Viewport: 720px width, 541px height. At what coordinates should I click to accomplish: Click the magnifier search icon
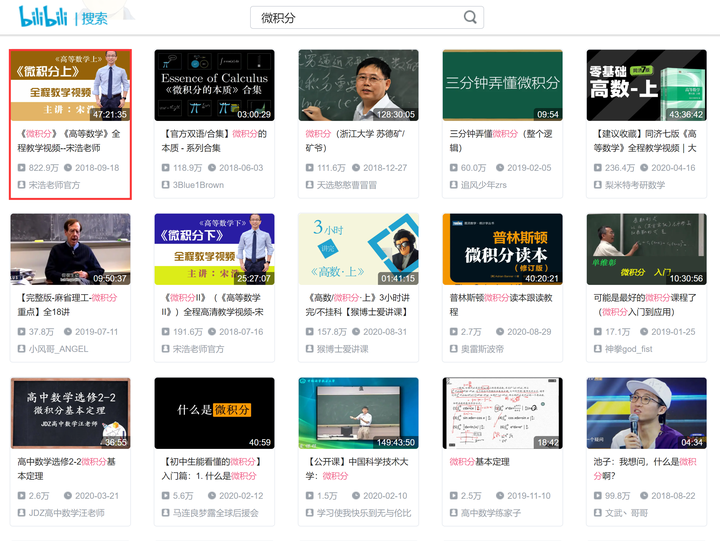(470, 17)
